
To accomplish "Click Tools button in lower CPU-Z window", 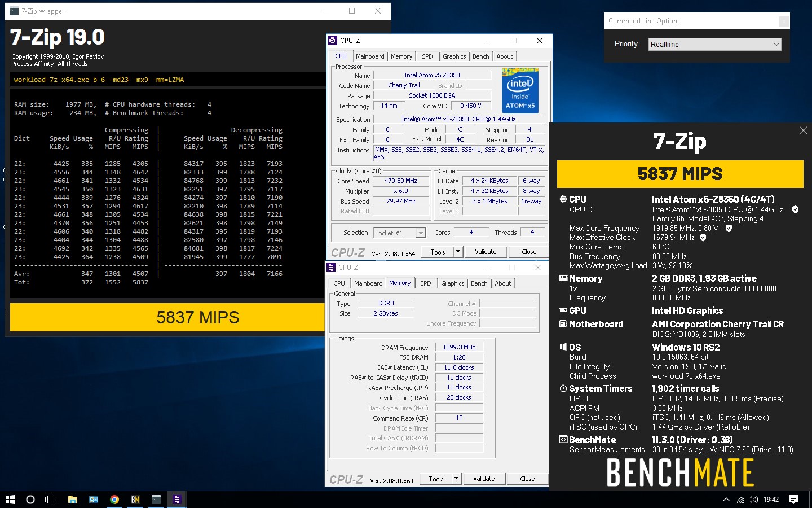I will pyautogui.click(x=436, y=479).
